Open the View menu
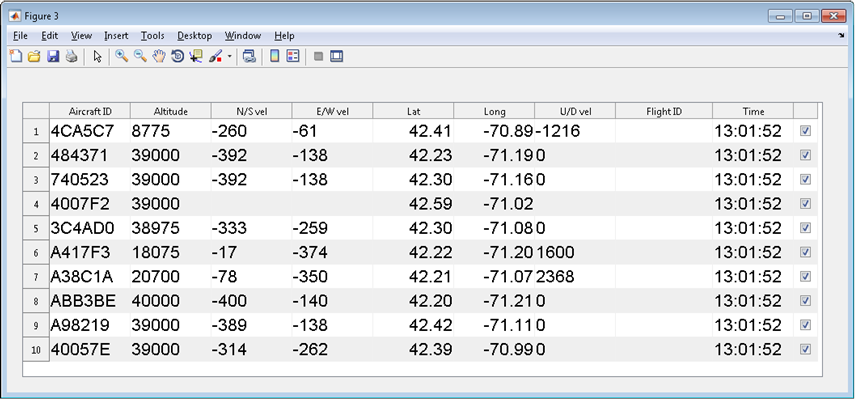Screen dimensions: 855x399 [81, 36]
